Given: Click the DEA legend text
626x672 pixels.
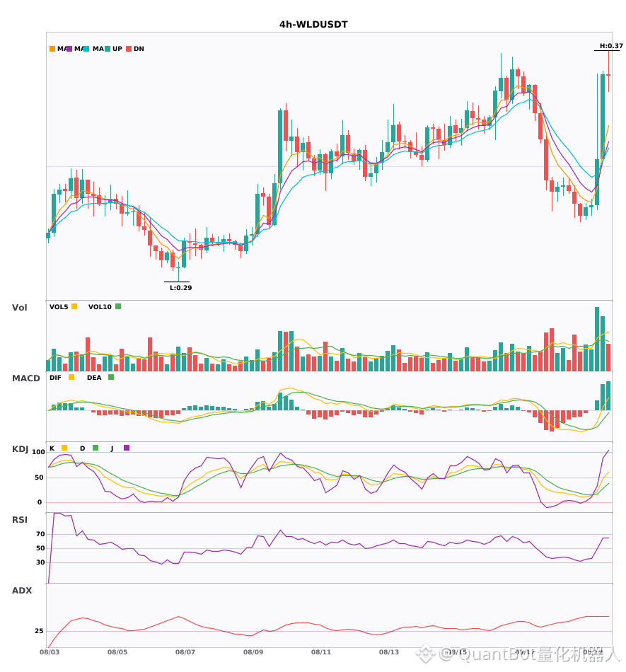Looking at the screenshot, I should pos(94,378).
